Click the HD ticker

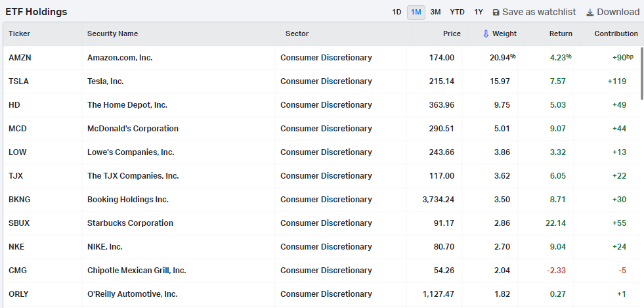point(14,105)
